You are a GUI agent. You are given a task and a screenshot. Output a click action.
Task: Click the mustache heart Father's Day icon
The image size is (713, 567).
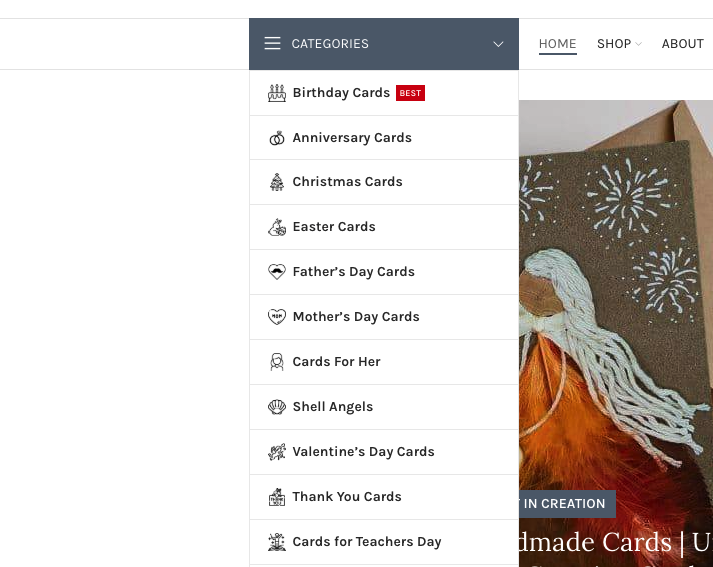pos(277,272)
